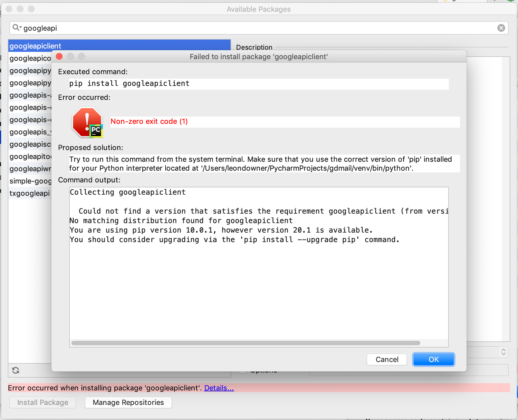Select the googleapiwr… package row
The height and width of the screenshot is (420, 518).
point(30,169)
